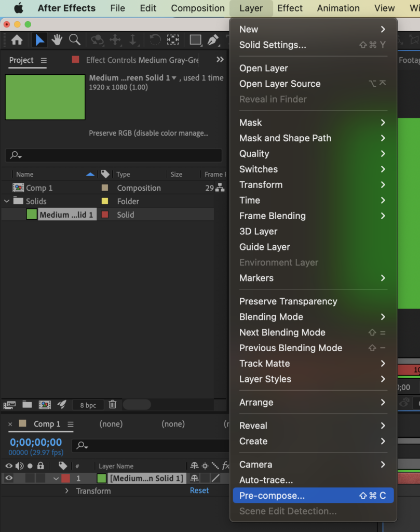Open the Effect menu in menu bar
This screenshot has height=532, width=420.
[x=290, y=8]
